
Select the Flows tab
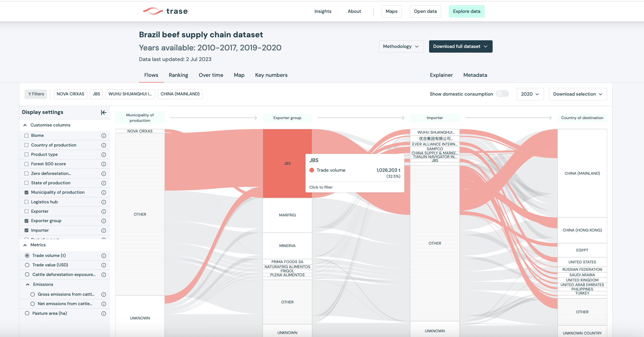[151, 75]
